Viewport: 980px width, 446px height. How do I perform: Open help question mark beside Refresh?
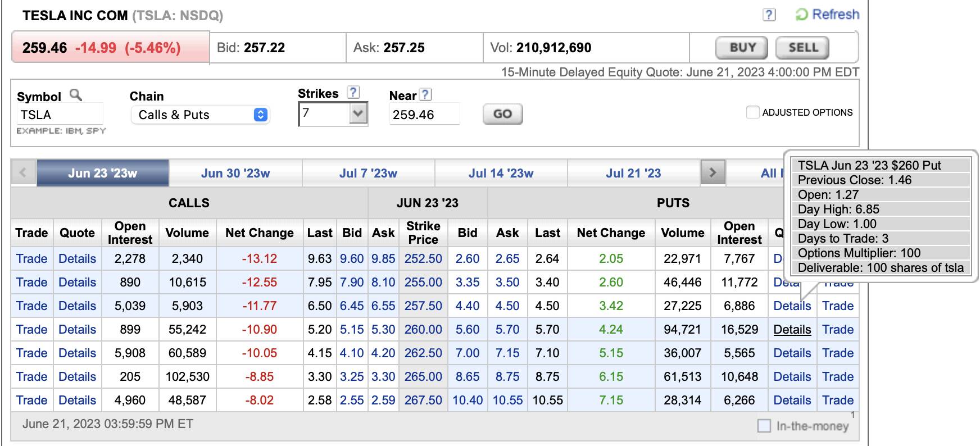[769, 15]
